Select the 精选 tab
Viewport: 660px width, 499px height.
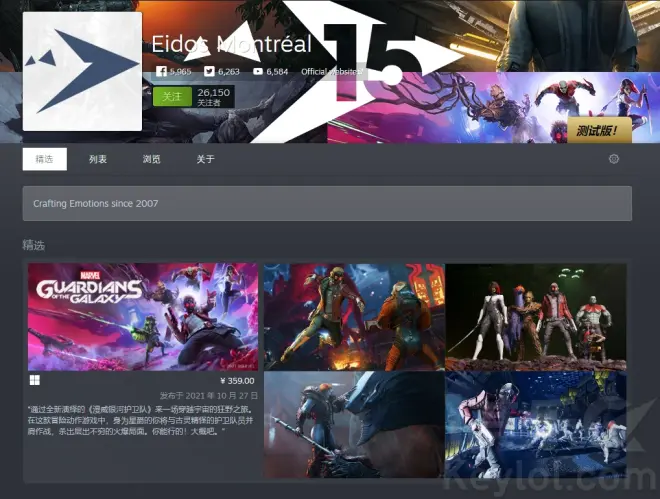pos(45,159)
